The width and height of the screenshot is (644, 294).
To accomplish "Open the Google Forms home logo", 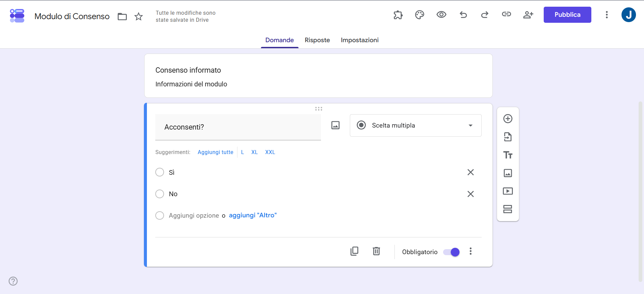I will 17,16.
